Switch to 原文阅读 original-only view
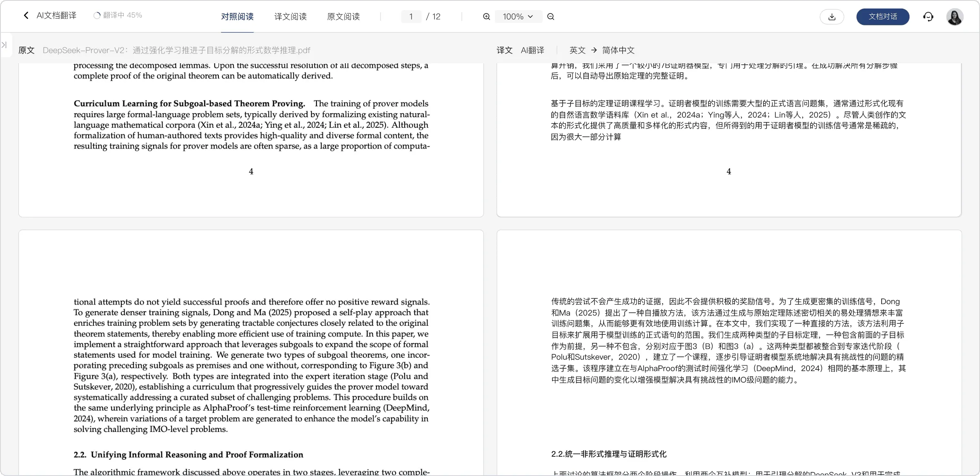 pos(343,17)
